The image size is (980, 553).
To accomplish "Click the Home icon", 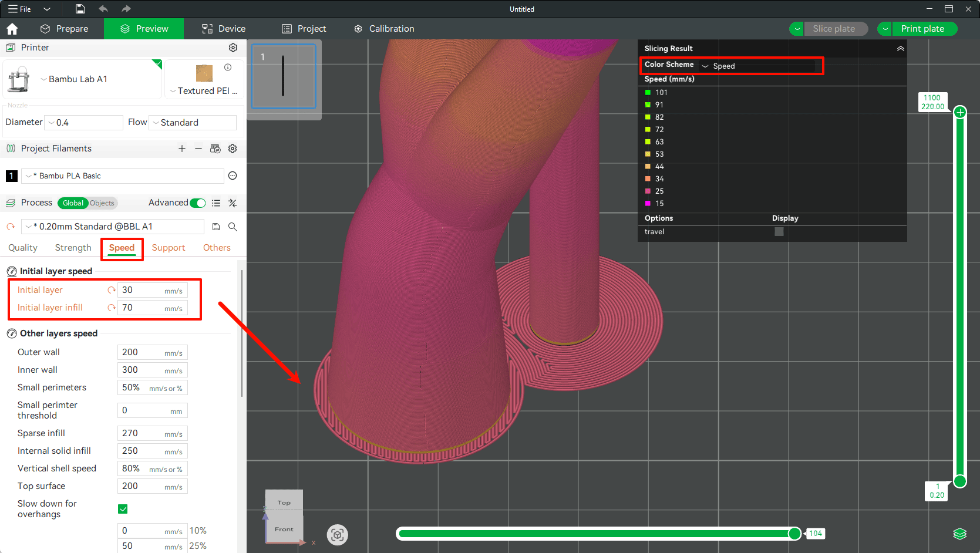I will [x=12, y=29].
